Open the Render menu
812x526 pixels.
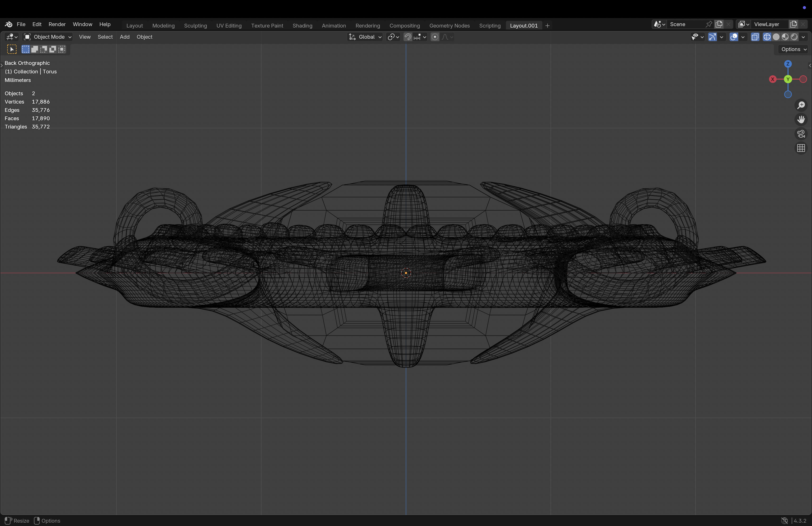pyautogui.click(x=57, y=24)
